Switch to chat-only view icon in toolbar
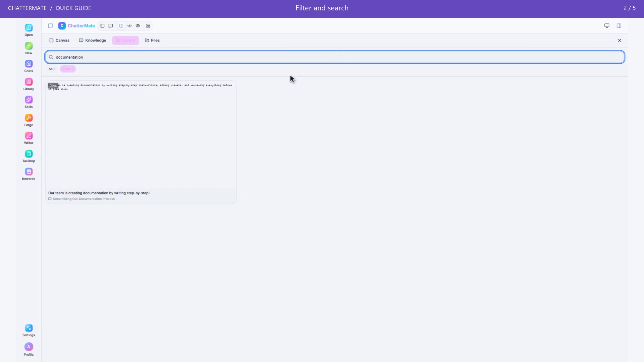The height and width of the screenshot is (362, 644). (111, 26)
